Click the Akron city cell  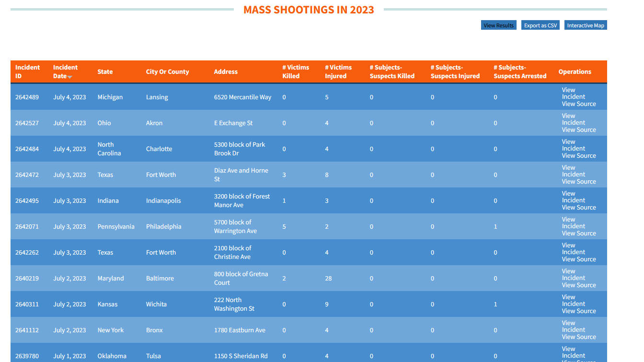click(x=154, y=123)
